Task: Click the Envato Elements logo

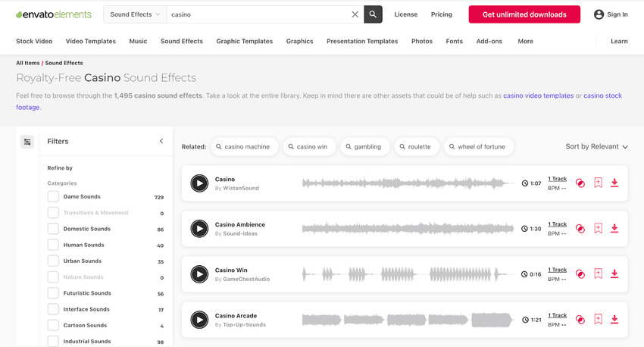Action: [x=54, y=14]
